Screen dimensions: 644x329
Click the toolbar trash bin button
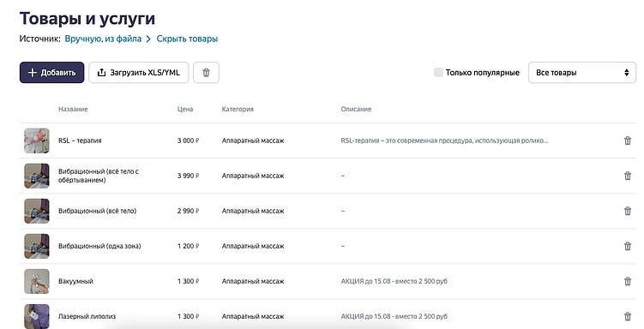click(x=206, y=73)
